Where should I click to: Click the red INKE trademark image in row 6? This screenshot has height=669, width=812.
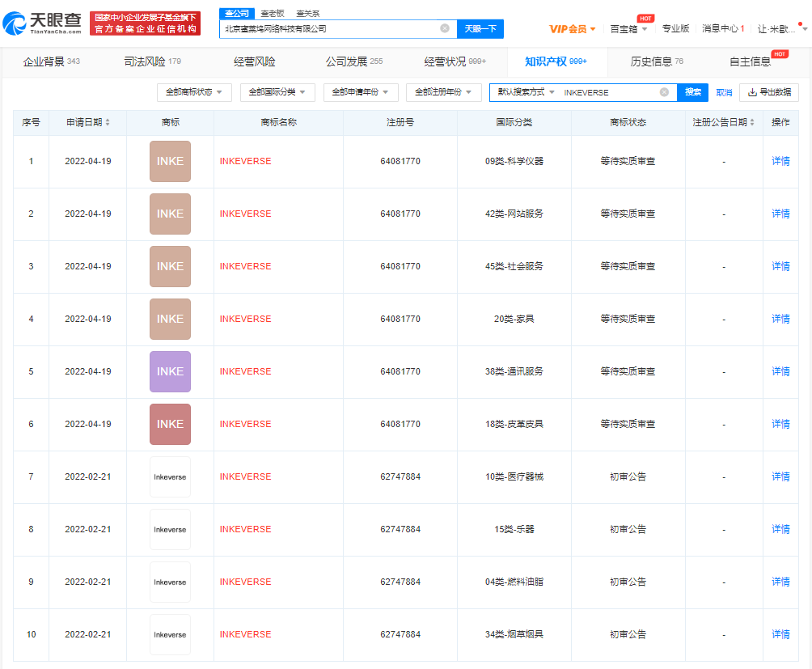pos(170,424)
